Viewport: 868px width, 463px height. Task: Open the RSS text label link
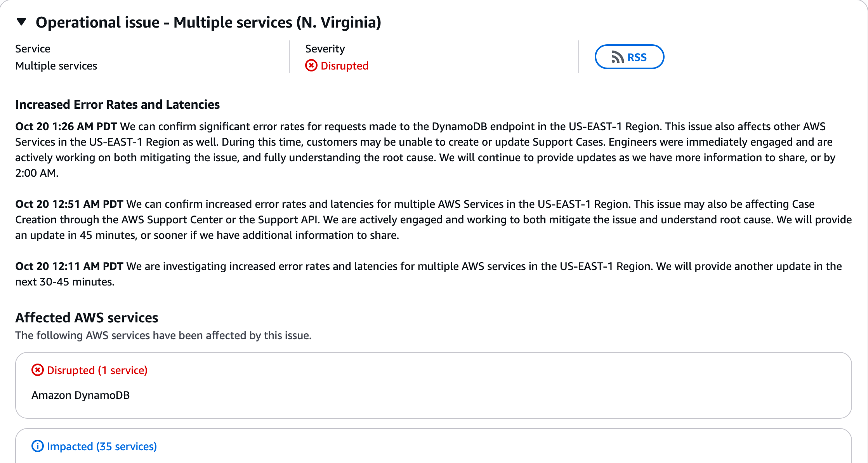point(637,57)
